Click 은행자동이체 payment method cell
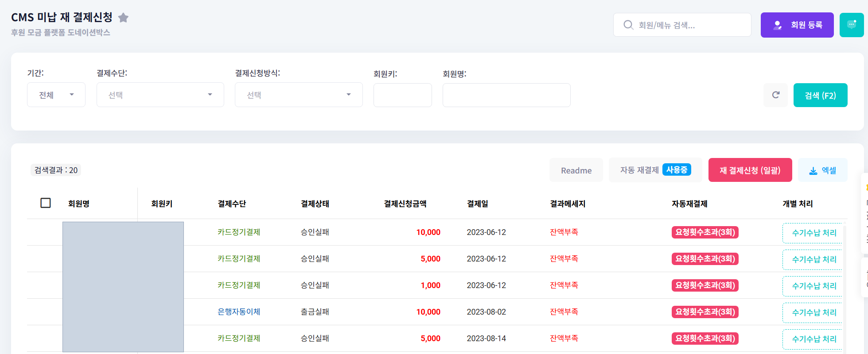 tap(239, 312)
